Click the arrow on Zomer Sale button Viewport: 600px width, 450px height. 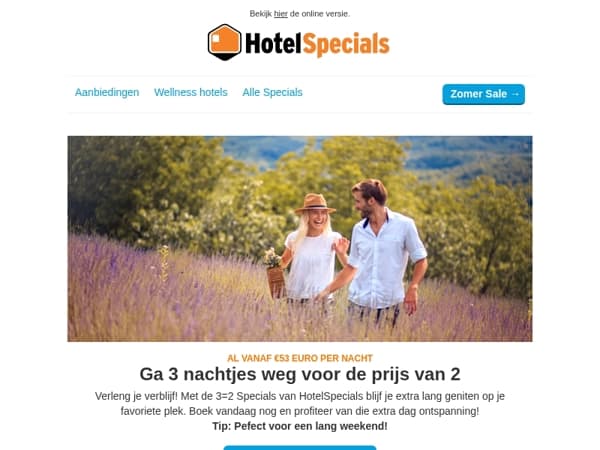(x=515, y=94)
